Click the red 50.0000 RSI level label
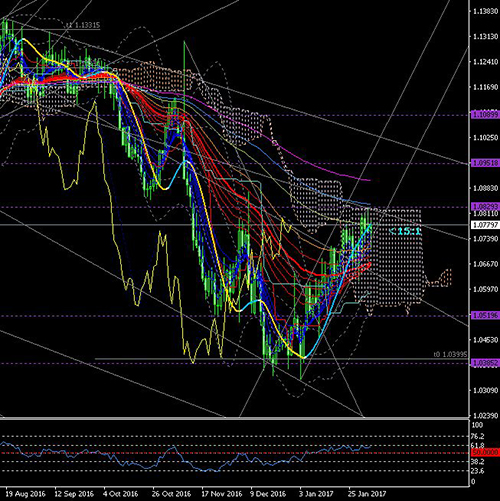 (x=485, y=453)
